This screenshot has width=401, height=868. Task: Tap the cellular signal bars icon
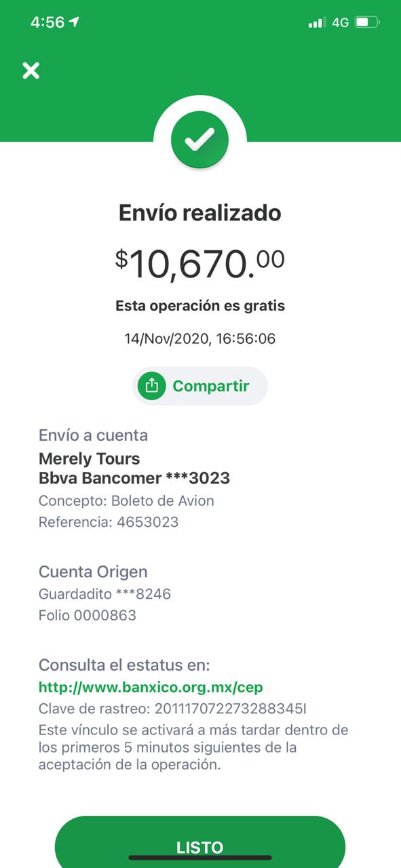coord(317,23)
